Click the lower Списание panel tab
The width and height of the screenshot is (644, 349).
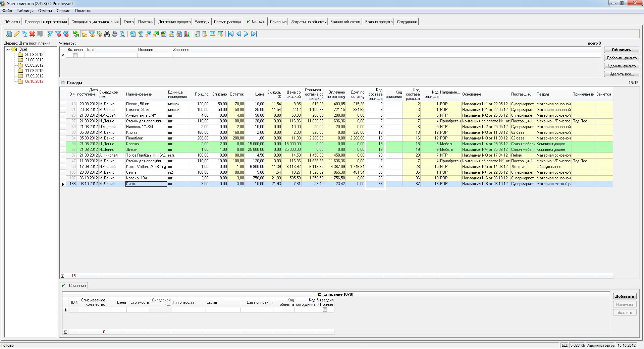74,286
